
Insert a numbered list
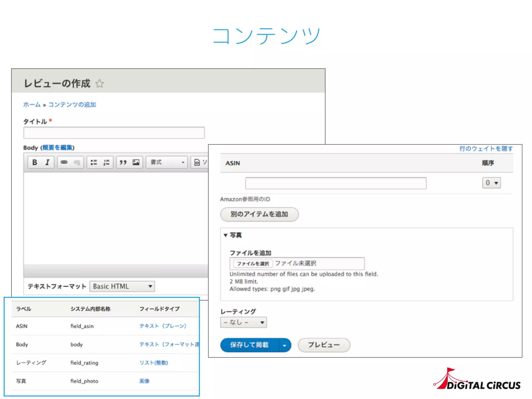click(x=107, y=162)
